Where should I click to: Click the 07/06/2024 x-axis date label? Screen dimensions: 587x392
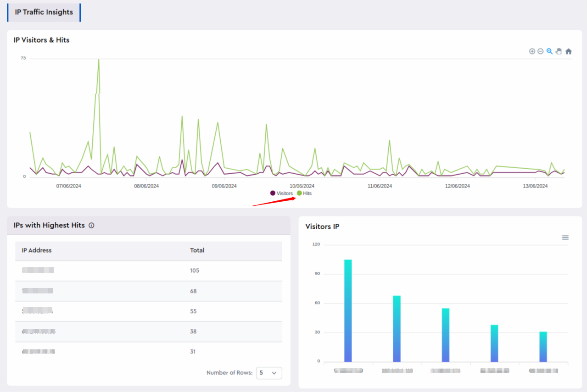[69, 186]
